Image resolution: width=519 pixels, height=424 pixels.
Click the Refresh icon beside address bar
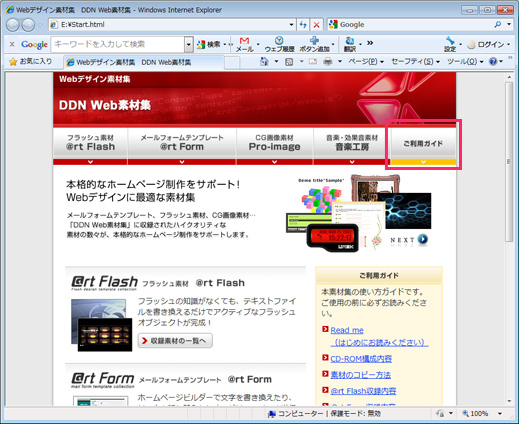[x=303, y=25]
